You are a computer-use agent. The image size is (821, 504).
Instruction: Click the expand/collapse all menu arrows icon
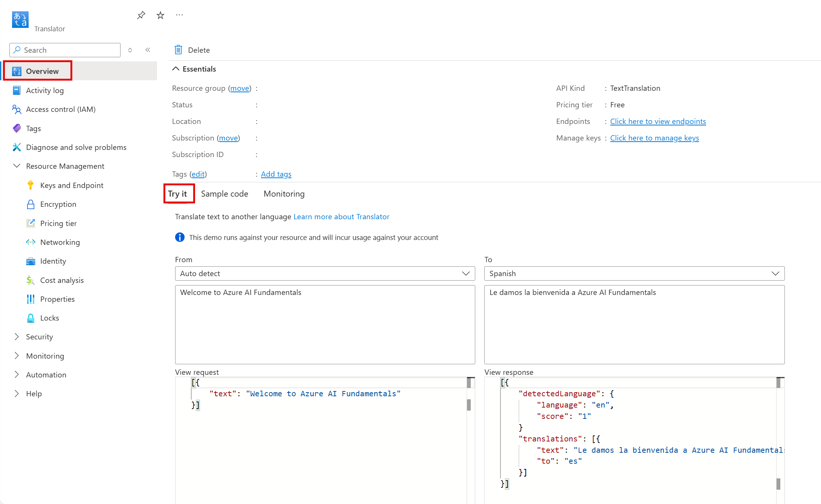[x=130, y=50]
